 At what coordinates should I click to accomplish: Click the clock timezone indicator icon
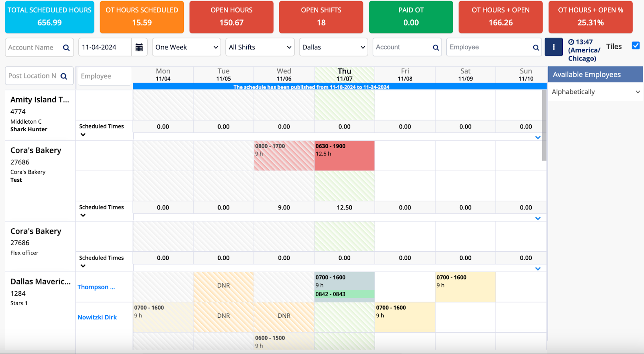(x=571, y=42)
